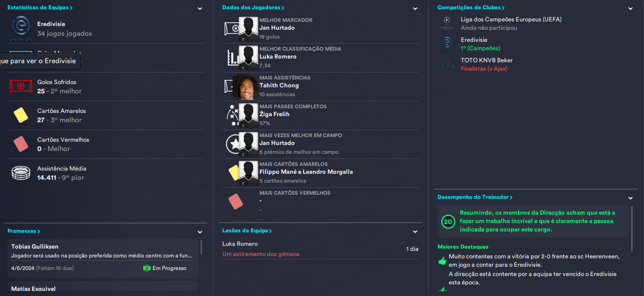Click the 1 dia injury duration
644x296 pixels.
click(x=412, y=249)
